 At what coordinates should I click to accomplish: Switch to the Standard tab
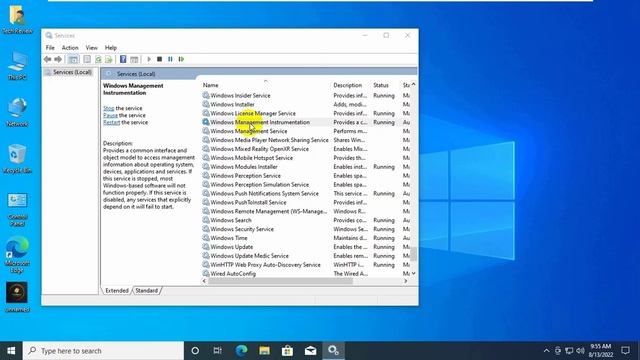pos(147,291)
